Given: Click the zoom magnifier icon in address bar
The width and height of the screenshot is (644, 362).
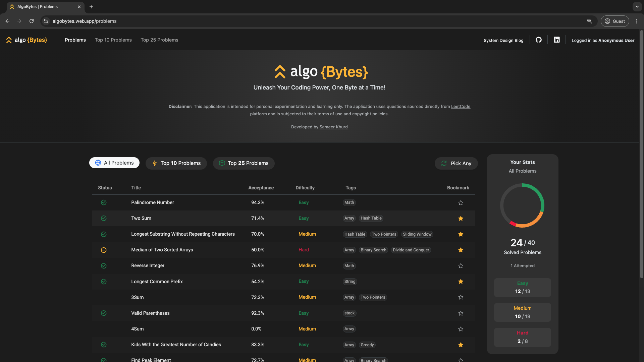Looking at the screenshot, I should [x=589, y=21].
